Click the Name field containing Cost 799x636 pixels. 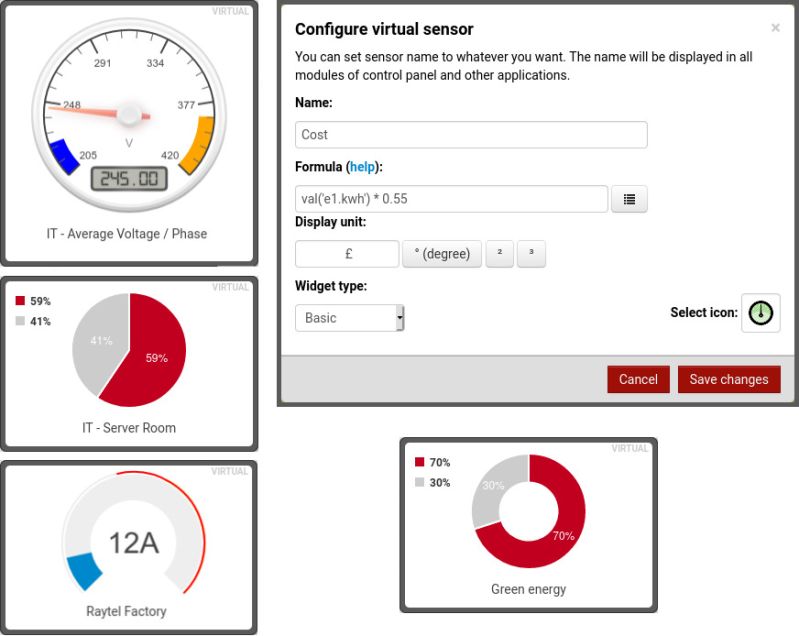click(471, 135)
